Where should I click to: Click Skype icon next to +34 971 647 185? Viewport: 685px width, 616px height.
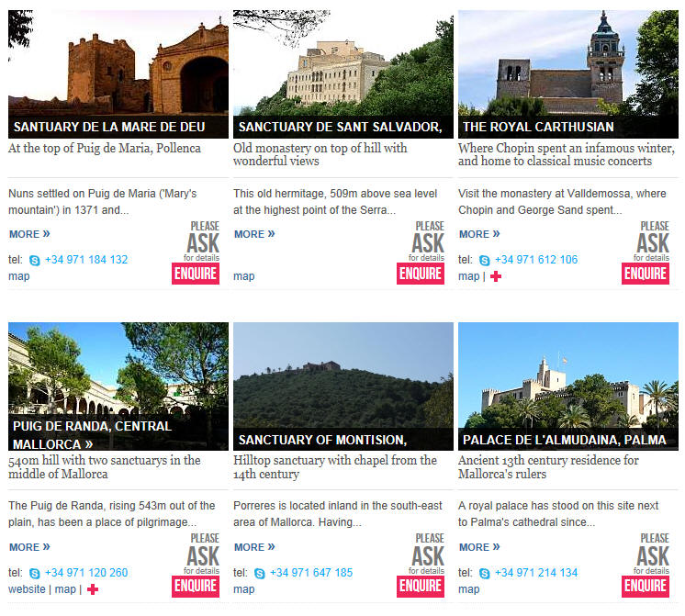point(260,574)
